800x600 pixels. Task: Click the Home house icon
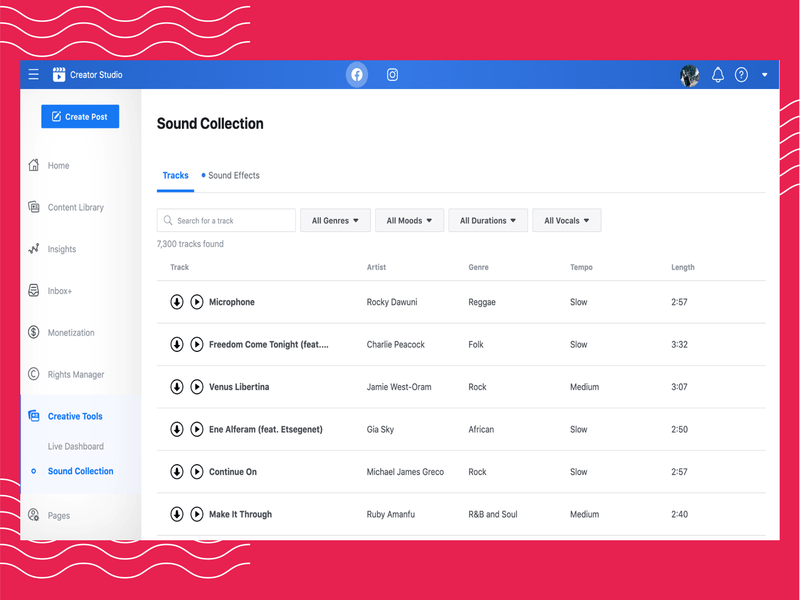[x=34, y=165]
